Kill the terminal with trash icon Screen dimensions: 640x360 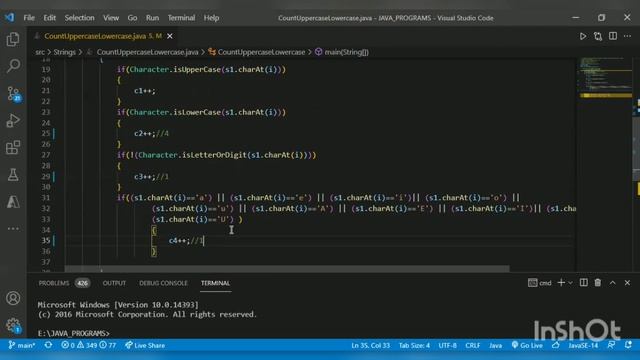[598, 282]
